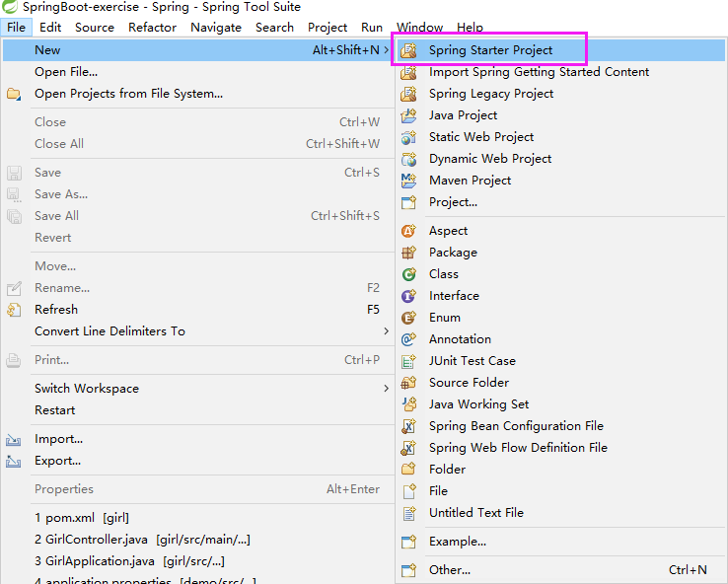Click the Other... wizard icon
The height and width of the screenshot is (584, 728).
[408, 570]
